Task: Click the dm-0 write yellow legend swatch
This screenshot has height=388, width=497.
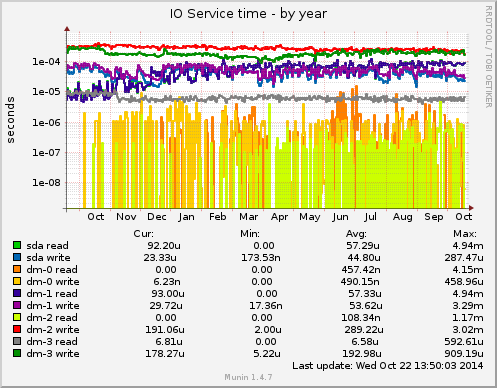Action: tap(17, 281)
